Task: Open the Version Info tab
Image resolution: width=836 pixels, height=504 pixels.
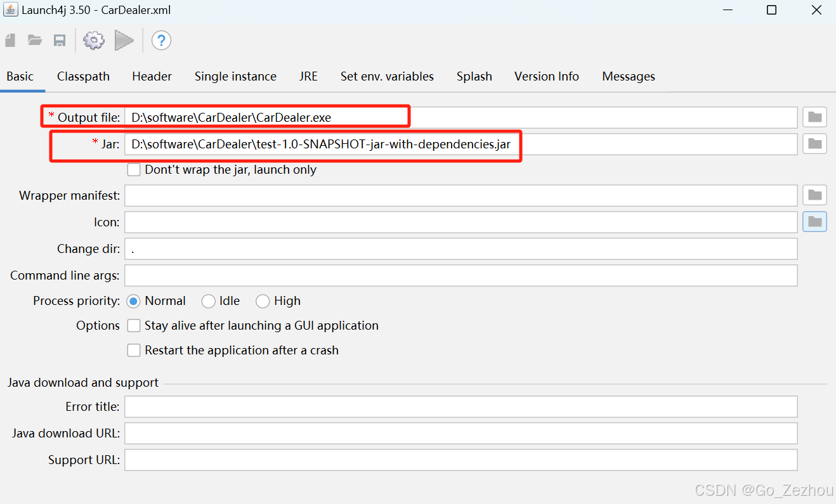Action: [x=546, y=76]
